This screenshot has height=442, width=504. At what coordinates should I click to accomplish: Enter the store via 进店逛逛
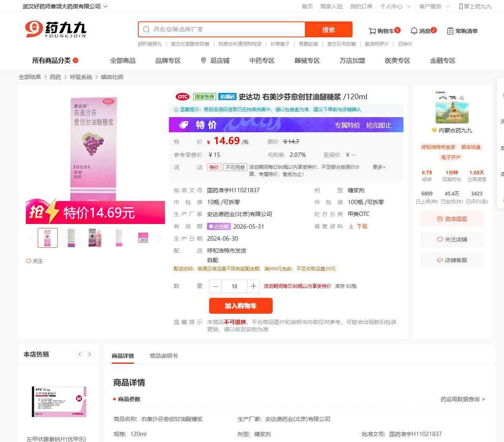point(452,219)
